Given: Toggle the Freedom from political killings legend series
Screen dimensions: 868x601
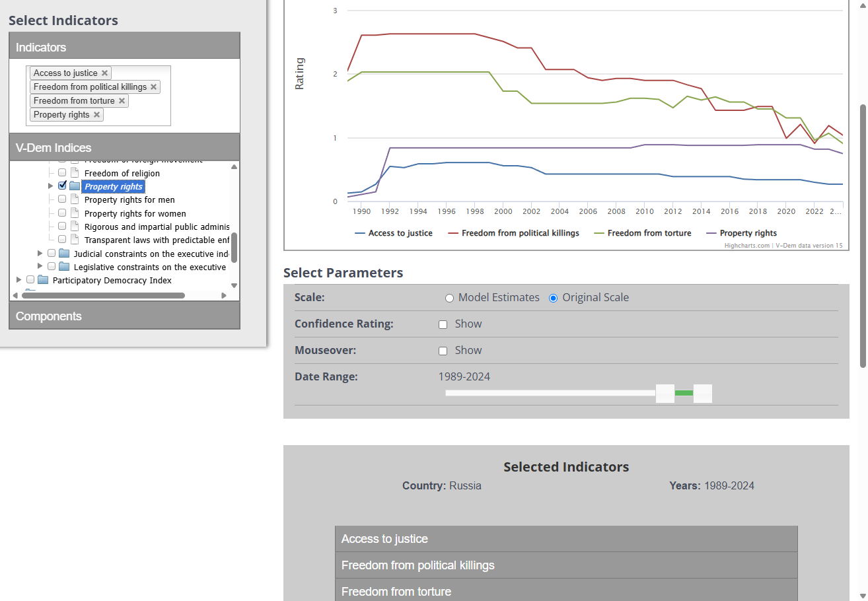Looking at the screenshot, I should point(514,233).
